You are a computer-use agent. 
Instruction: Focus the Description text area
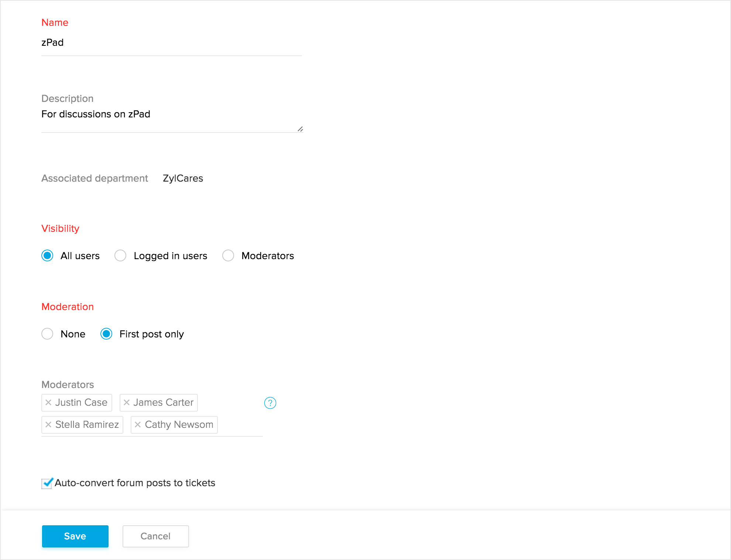click(172, 119)
